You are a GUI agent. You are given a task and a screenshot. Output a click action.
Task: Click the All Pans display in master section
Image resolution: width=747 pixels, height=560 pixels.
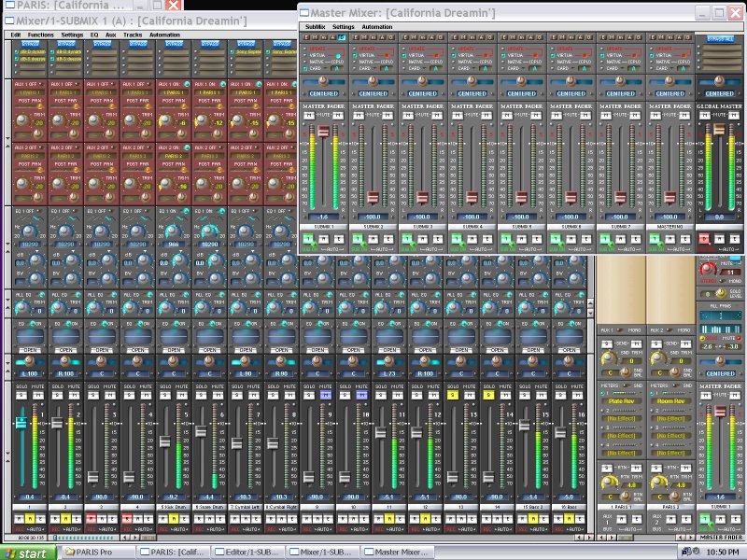click(720, 315)
